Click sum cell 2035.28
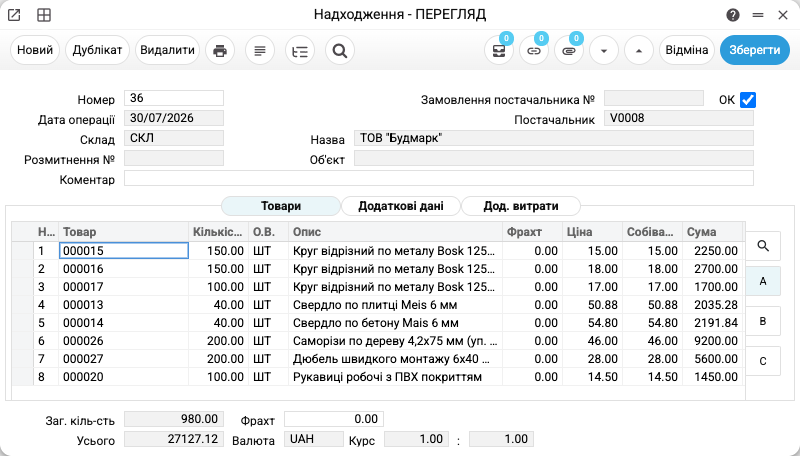Image resolution: width=800 pixels, height=456 pixels. click(x=712, y=305)
